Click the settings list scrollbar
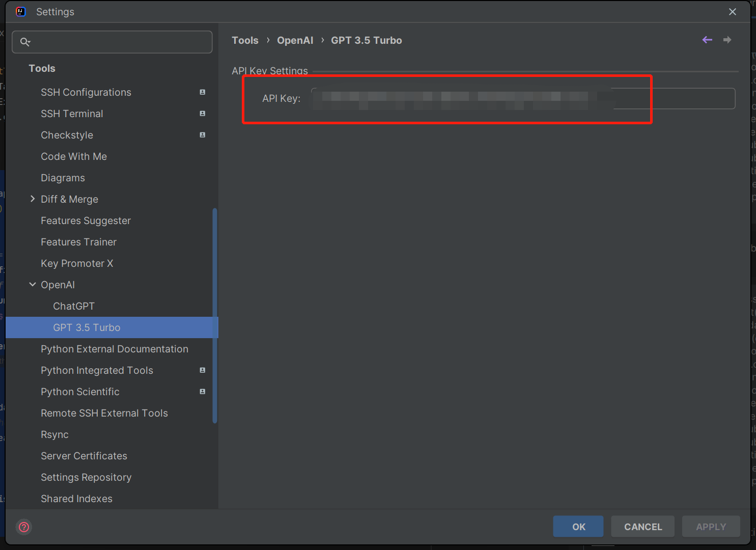This screenshot has height=550, width=756. 215,316
